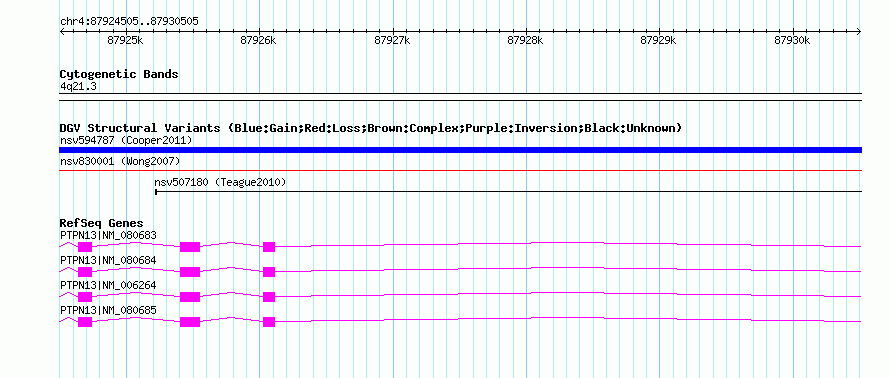Click the second exon of NM_006264
Screen dimensions: 890x378
(x=190, y=297)
